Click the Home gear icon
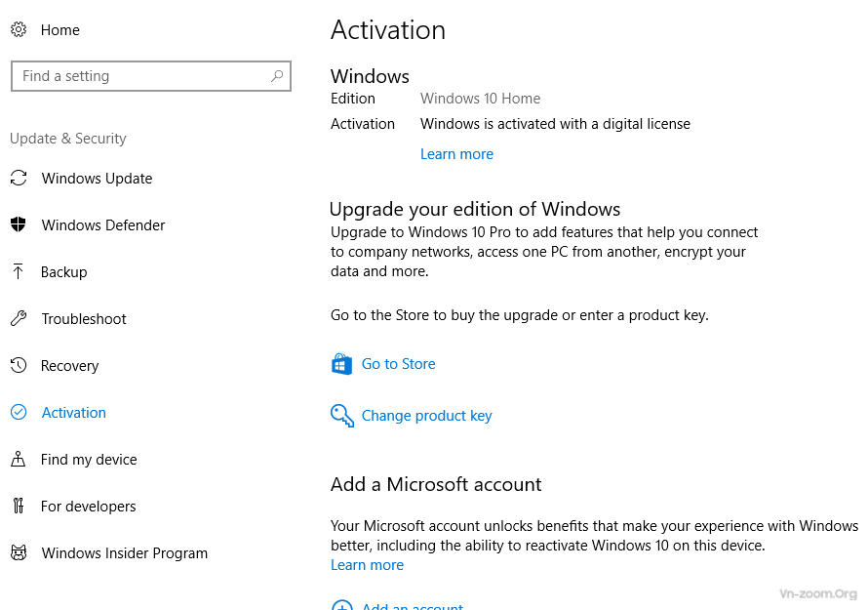 [x=19, y=30]
